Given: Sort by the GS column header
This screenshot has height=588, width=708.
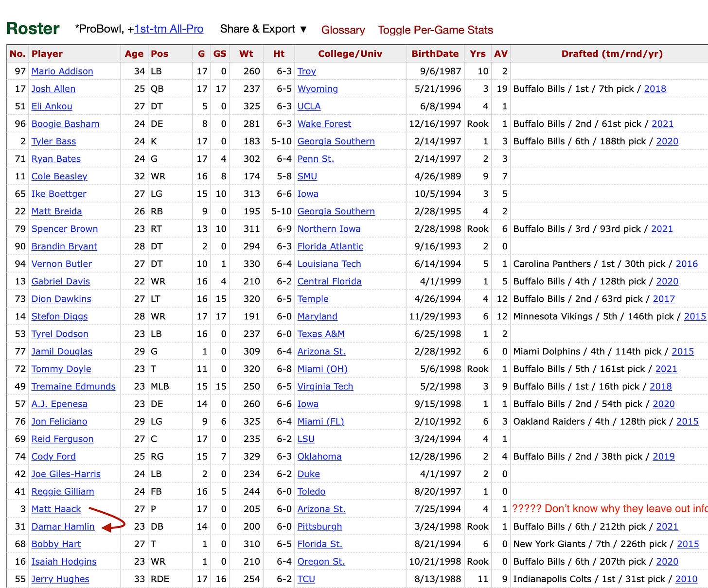Looking at the screenshot, I should click(220, 53).
